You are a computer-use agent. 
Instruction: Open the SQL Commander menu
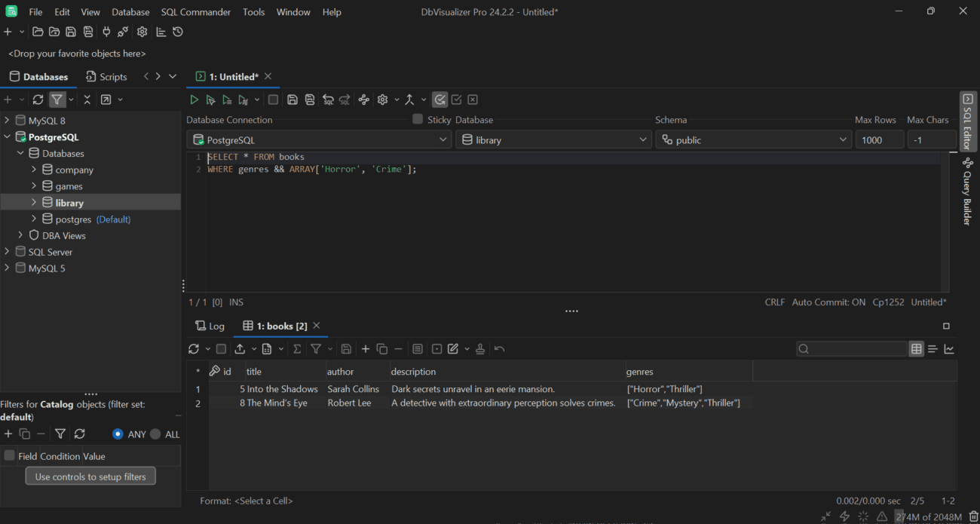coord(195,11)
